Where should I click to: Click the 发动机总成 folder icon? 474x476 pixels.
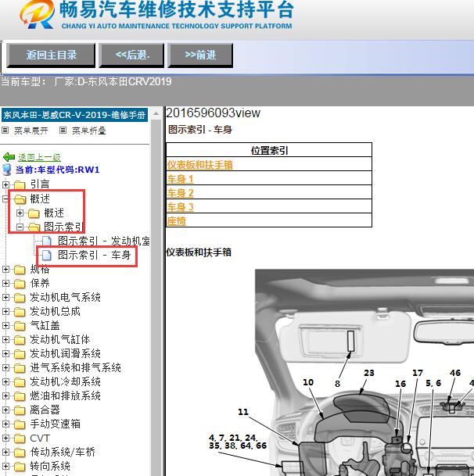[x=20, y=311]
